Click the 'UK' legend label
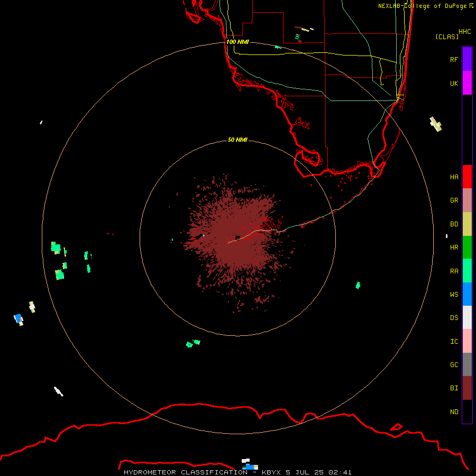 click(x=454, y=83)
